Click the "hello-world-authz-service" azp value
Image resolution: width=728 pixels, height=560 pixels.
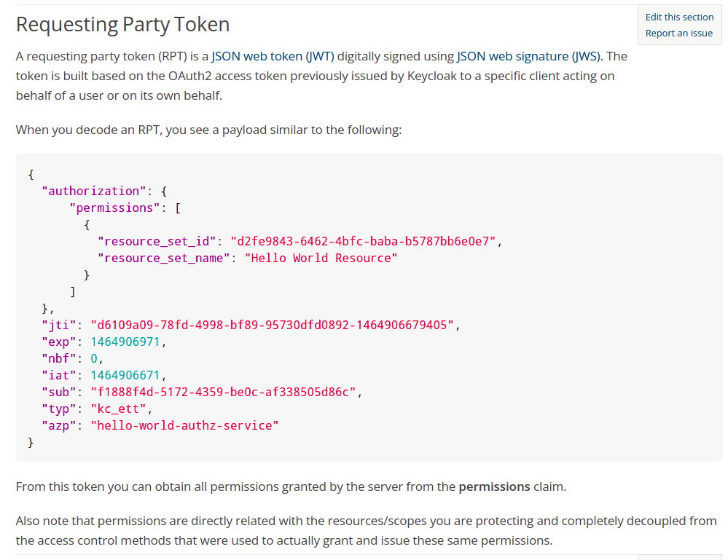[184, 425]
